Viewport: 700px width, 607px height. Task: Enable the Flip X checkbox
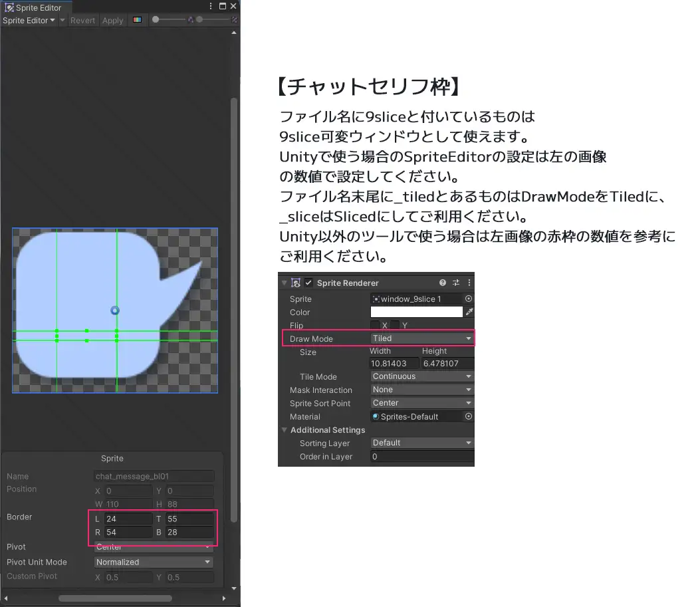(x=375, y=324)
